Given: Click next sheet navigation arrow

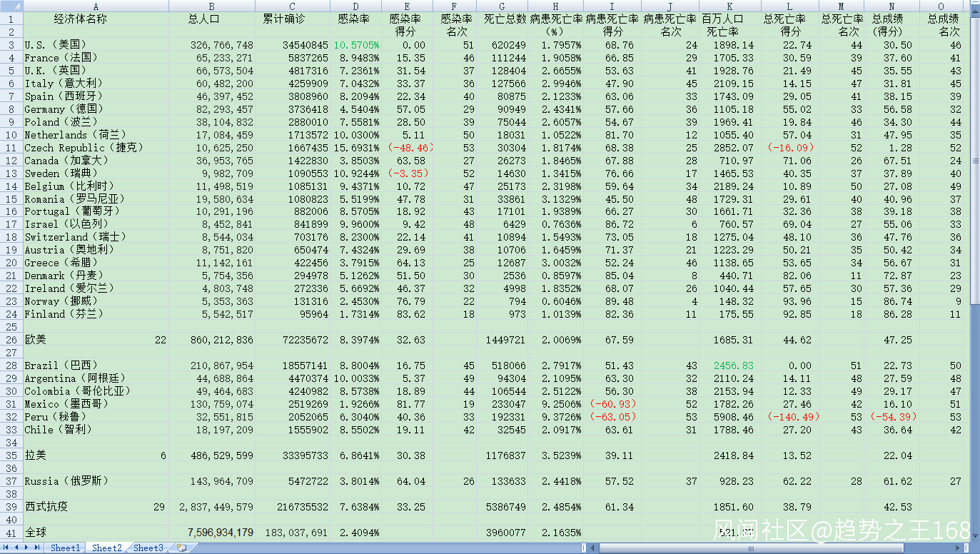Looking at the screenshot, I should pos(27,548).
